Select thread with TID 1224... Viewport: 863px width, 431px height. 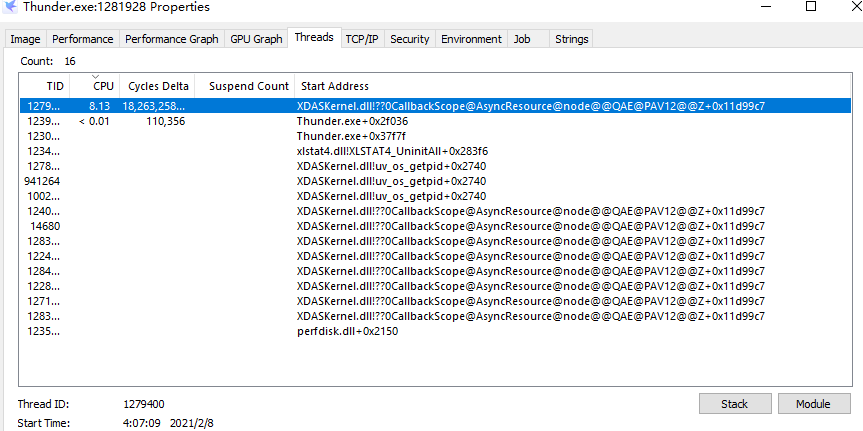[x=435, y=256]
